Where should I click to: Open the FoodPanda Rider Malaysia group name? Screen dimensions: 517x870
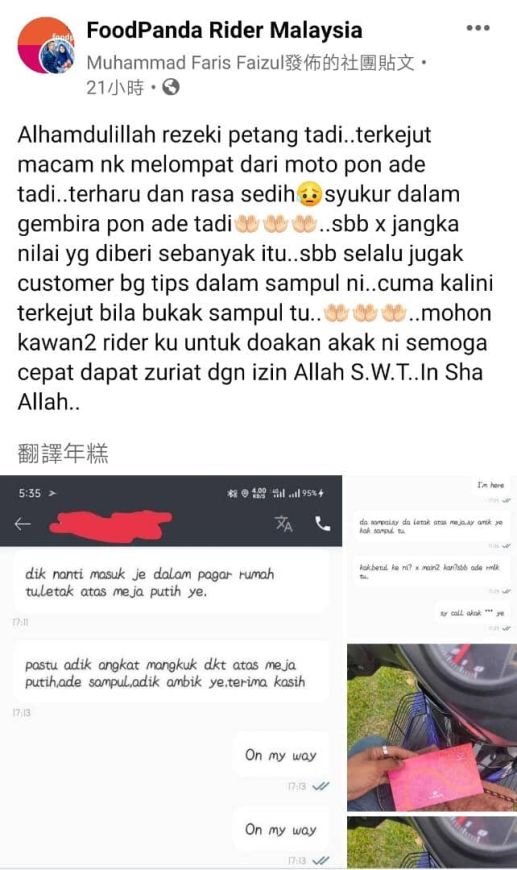coord(224,30)
